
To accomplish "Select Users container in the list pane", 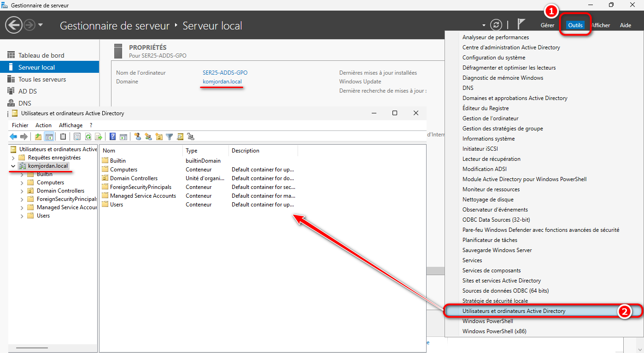I will tap(117, 205).
